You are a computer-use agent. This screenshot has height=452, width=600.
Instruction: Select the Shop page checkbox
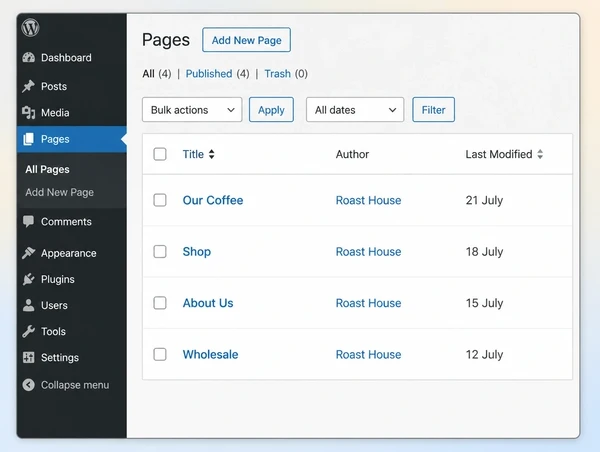click(160, 251)
